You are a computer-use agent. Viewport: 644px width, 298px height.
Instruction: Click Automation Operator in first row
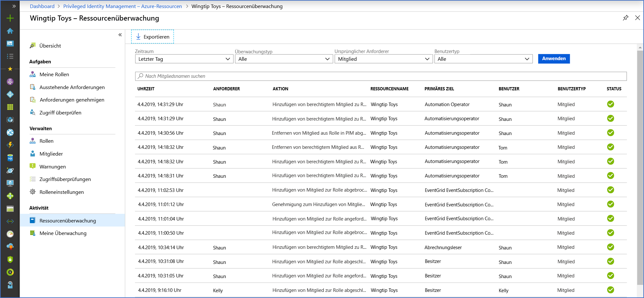pos(447,104)
